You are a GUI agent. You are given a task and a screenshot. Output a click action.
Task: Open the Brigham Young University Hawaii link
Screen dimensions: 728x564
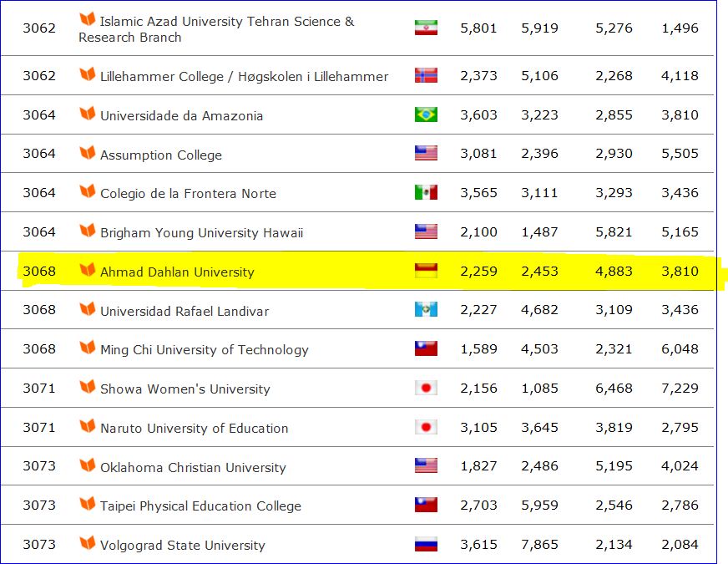201,233
